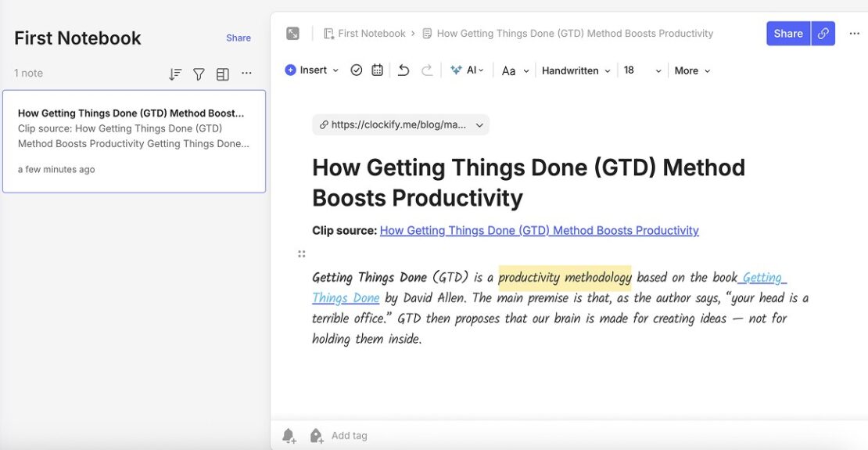Click the note icon in the breadcrumb
The width and height of the screenshot is (868, 450).
427,34
